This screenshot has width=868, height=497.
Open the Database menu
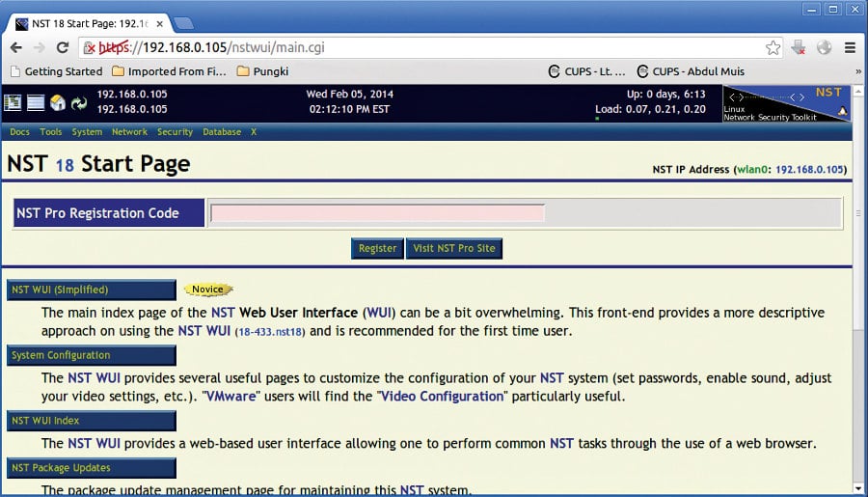(222, 132)
